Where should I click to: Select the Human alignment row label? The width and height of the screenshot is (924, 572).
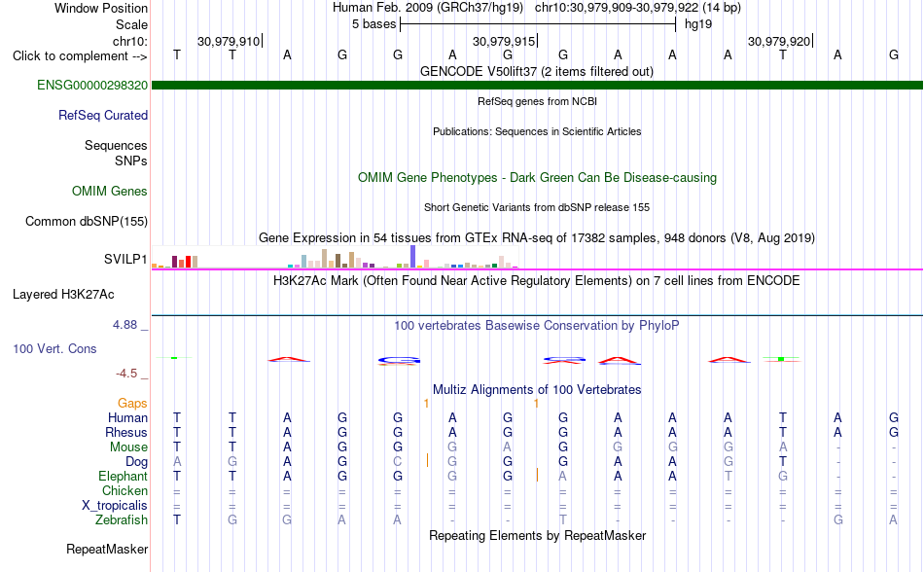click(x=127, y=418)
